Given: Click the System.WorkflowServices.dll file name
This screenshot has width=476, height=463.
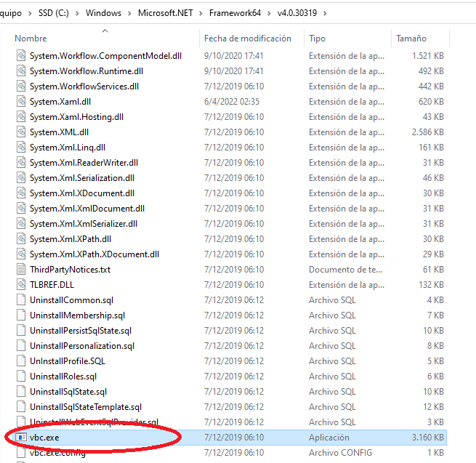Looking at the screenshot, I should tap(84, 86).
